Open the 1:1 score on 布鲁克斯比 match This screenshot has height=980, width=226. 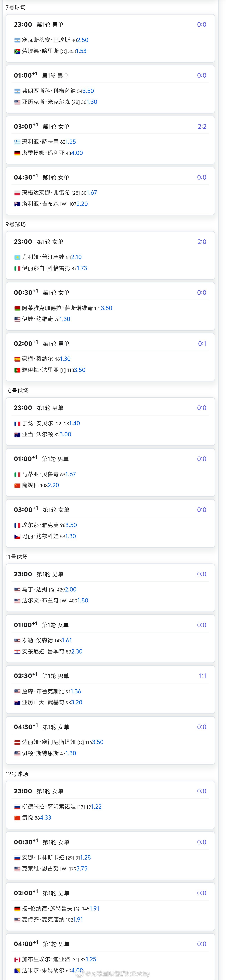point(203,676)
